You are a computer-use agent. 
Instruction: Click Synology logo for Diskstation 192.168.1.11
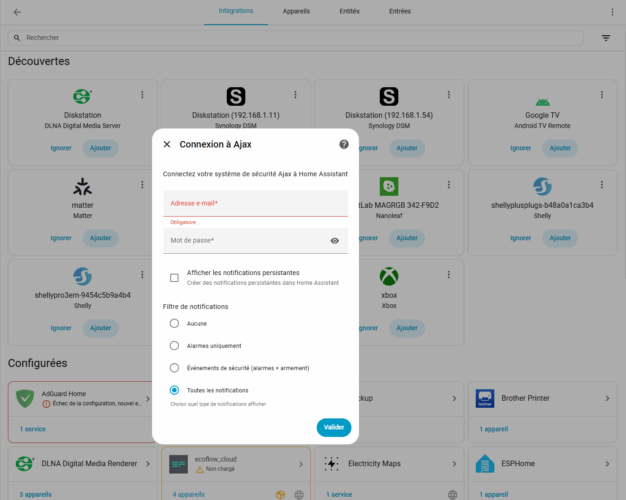[x=236, y=96]
